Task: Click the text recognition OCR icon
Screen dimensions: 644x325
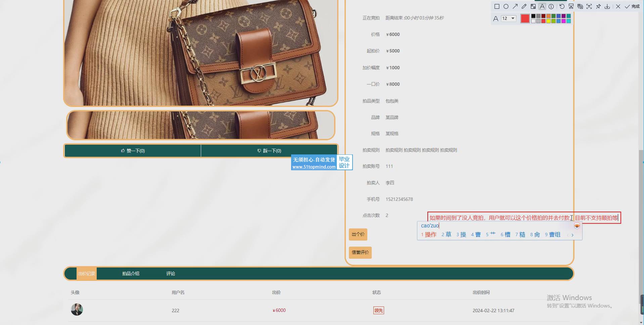Action: [589, 6]
